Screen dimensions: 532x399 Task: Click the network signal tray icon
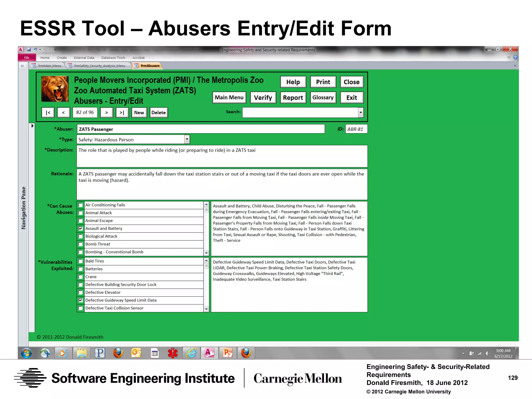click(x=480, y=353)
